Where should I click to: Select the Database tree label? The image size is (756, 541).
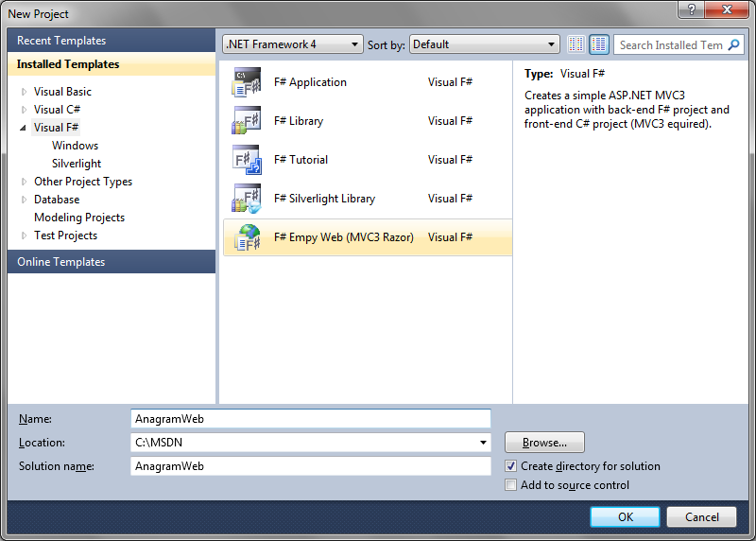57,200
